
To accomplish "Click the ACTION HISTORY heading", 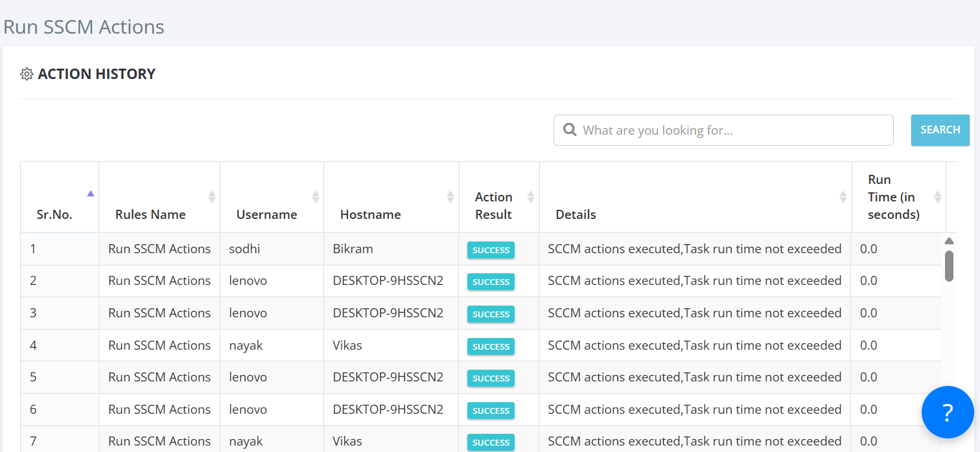I will pyautogui.click(x=97, y=74).
